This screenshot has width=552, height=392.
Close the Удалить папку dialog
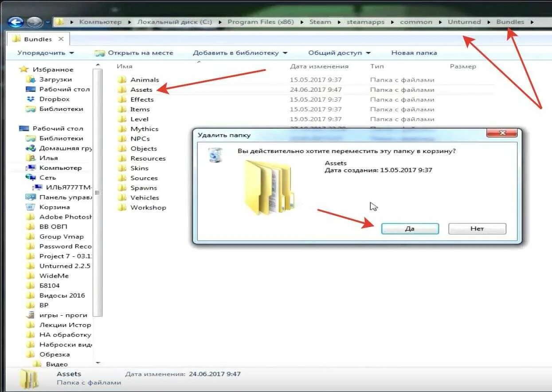[x=502, y=133]
